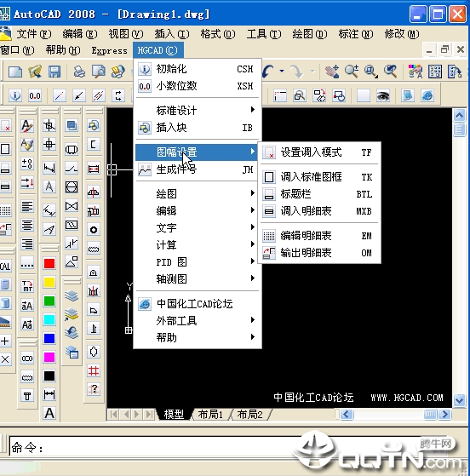Open 中国化工CAD论坛 link in menu

click(x=198, y=304)
